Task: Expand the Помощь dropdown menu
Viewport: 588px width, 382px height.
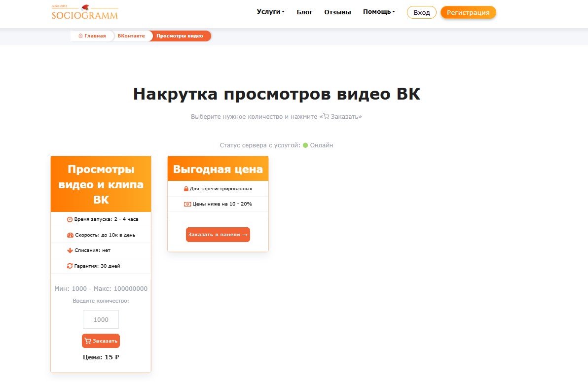Action: click(379, 12)
